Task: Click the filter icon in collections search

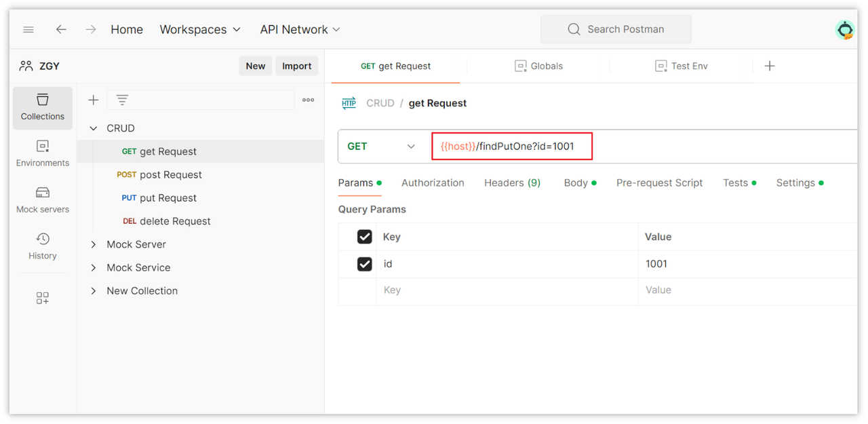Action: click(122, 100)
